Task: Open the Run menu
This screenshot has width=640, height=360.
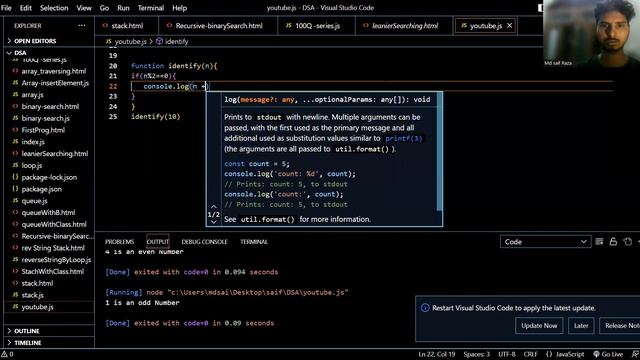Action: (x=123, y=8)
